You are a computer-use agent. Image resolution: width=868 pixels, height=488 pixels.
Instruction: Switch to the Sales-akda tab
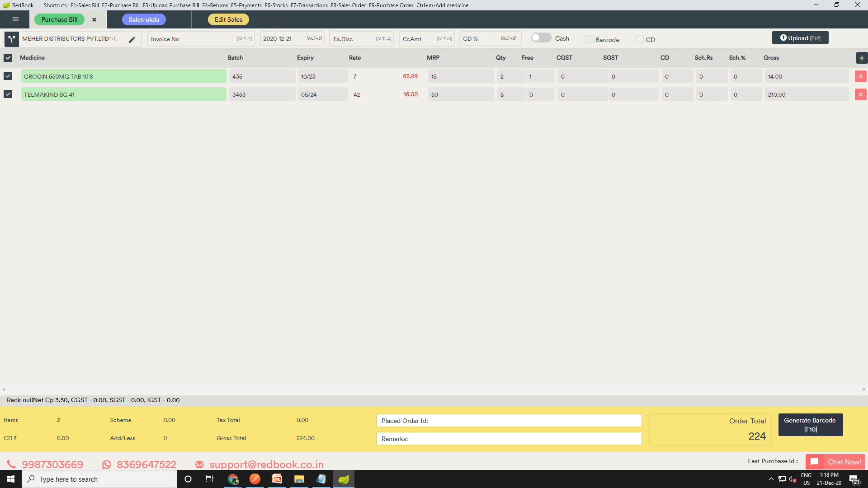[144, 20]
